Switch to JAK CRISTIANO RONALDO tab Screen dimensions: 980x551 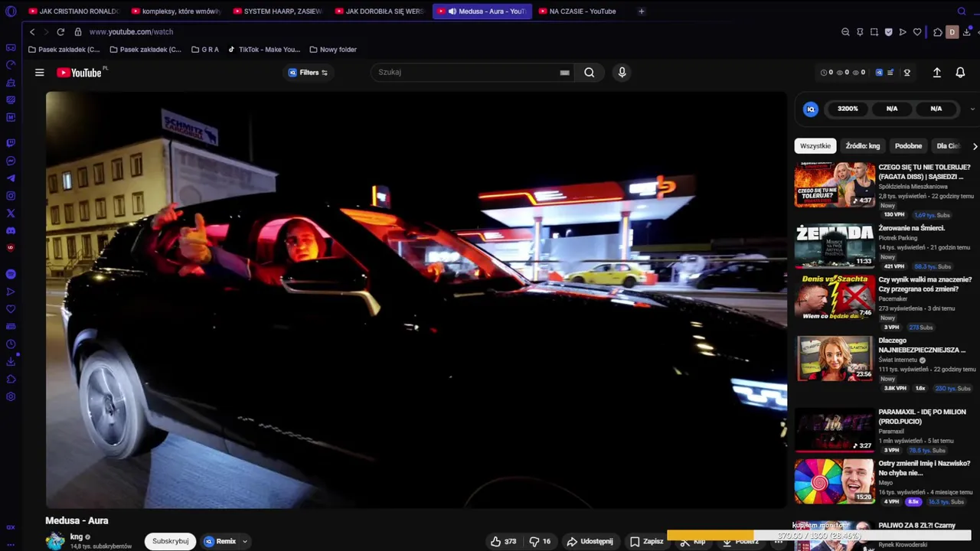pos(74,11)
